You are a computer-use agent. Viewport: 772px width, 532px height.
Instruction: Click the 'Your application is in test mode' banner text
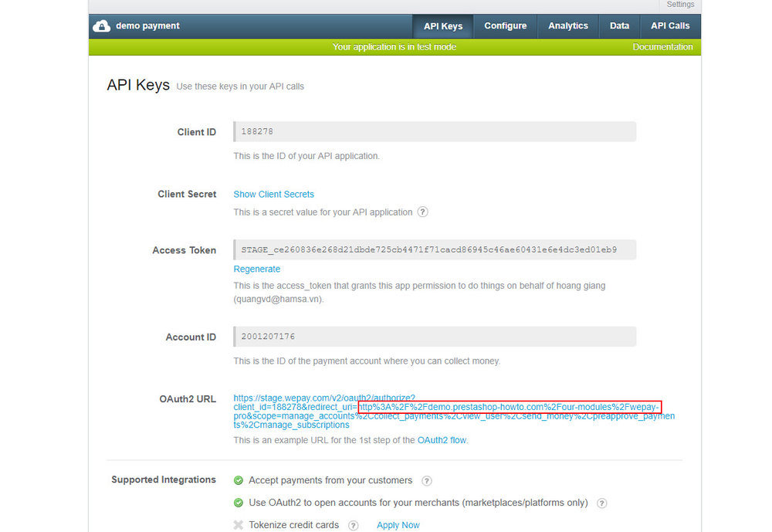pos(394,47)
